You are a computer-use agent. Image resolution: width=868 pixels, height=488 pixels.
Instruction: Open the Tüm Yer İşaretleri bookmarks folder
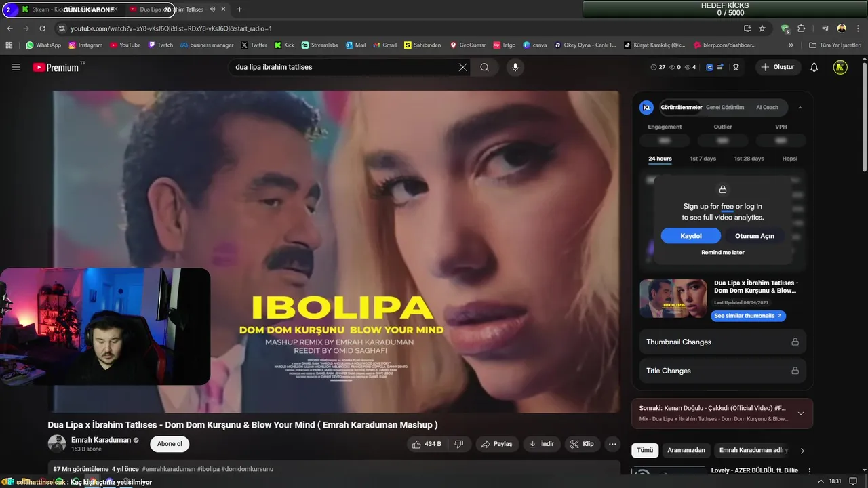[835, 45]
